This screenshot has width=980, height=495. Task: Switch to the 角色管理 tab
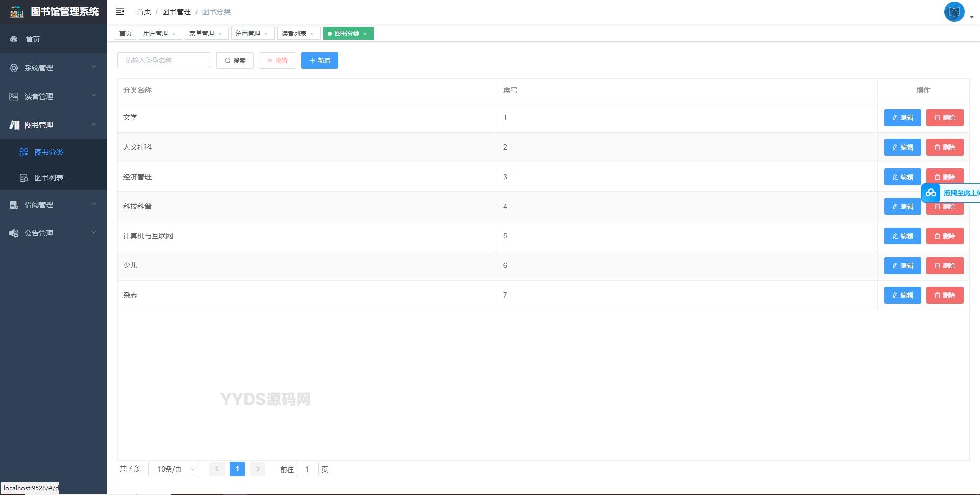point(248,34)
